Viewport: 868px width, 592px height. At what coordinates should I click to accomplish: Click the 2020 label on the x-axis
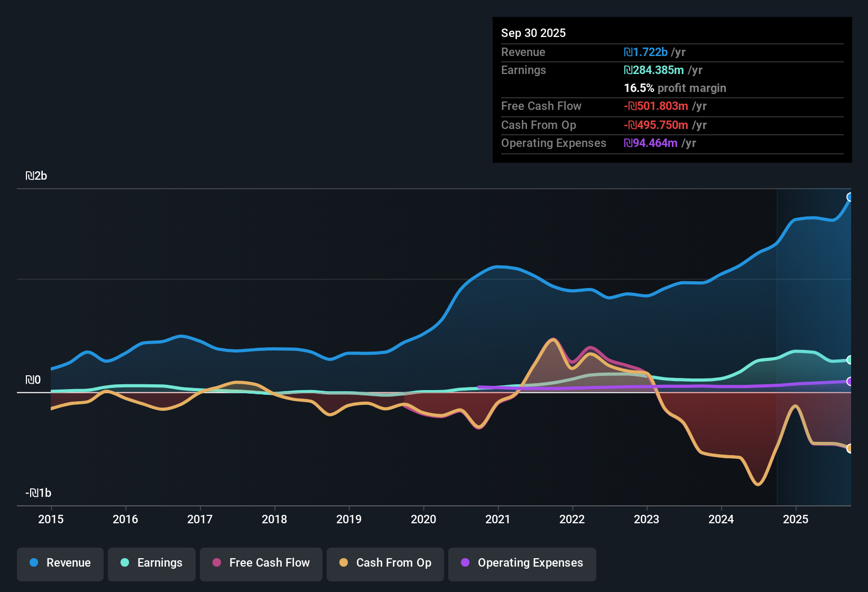pos(423,520)
